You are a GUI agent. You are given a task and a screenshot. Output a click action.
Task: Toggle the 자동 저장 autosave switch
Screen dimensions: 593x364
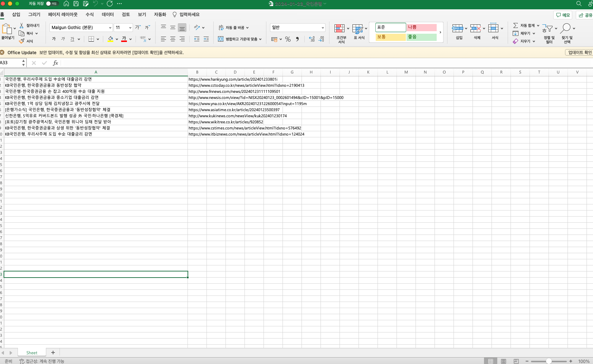point(52,4)
